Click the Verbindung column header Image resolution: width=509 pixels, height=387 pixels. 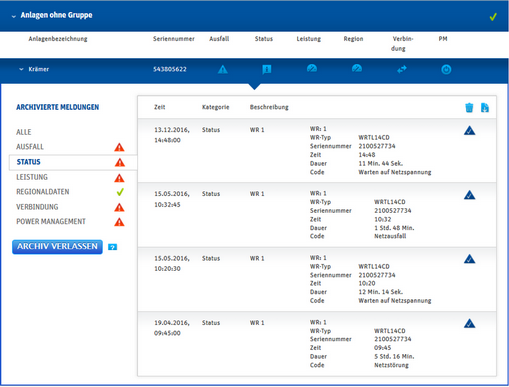[402, 44]
